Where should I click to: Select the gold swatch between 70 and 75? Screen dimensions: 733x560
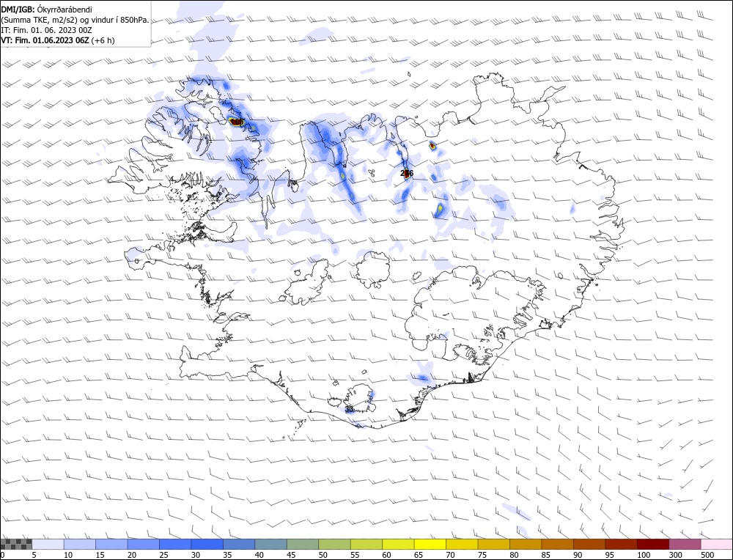462,544
